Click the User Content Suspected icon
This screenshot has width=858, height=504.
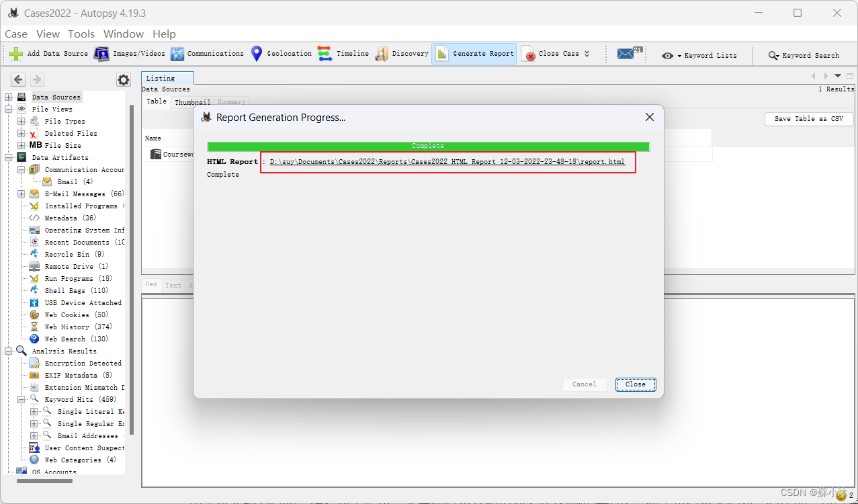(34, 448)
